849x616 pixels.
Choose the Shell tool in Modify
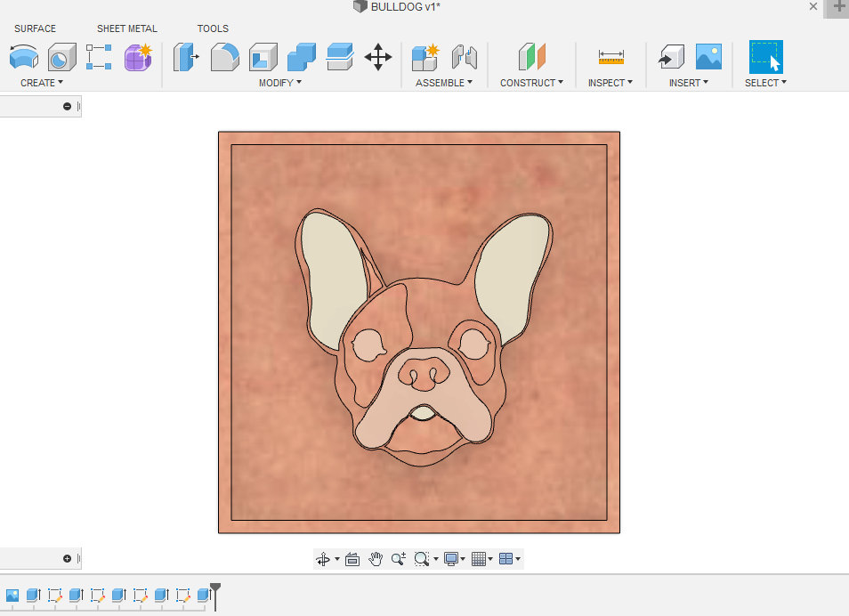pos(263,57)
